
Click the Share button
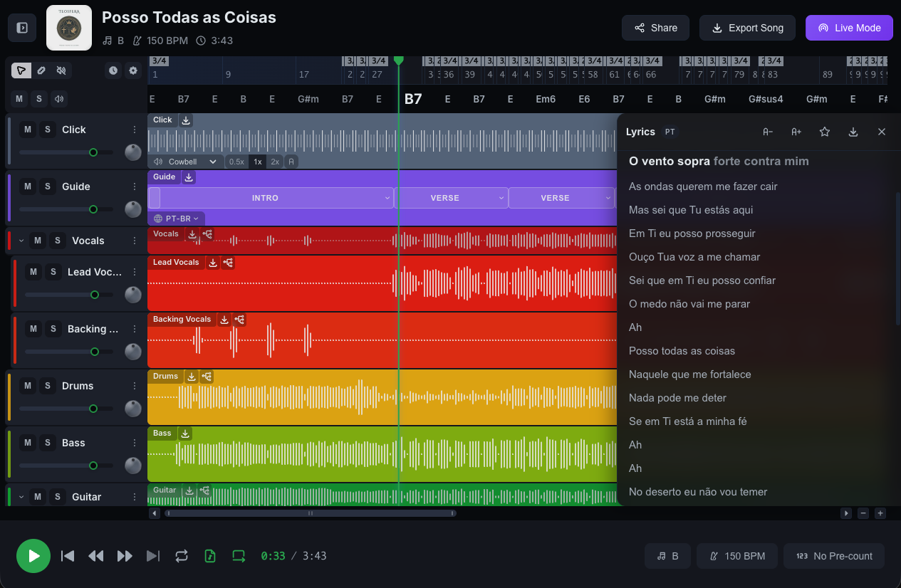coord(655,28)
